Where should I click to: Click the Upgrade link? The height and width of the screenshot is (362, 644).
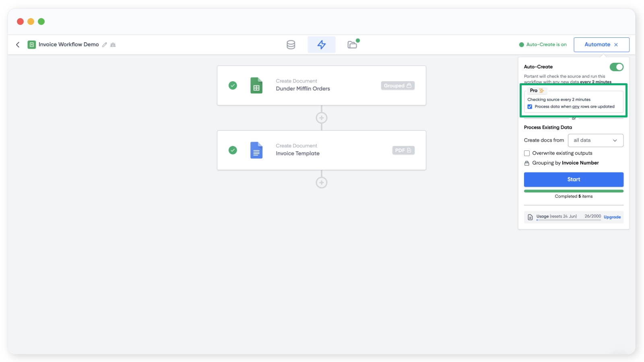pyautogui.click(x=612, y=217)
